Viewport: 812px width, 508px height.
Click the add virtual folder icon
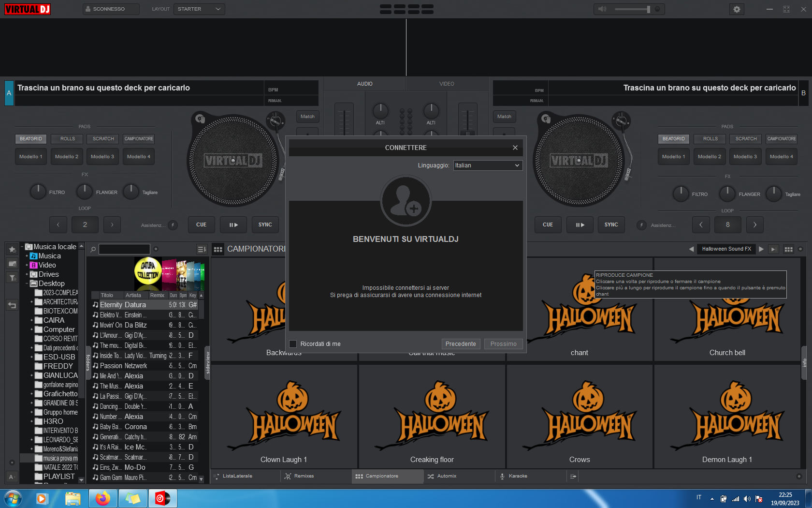tap(12, 264)
